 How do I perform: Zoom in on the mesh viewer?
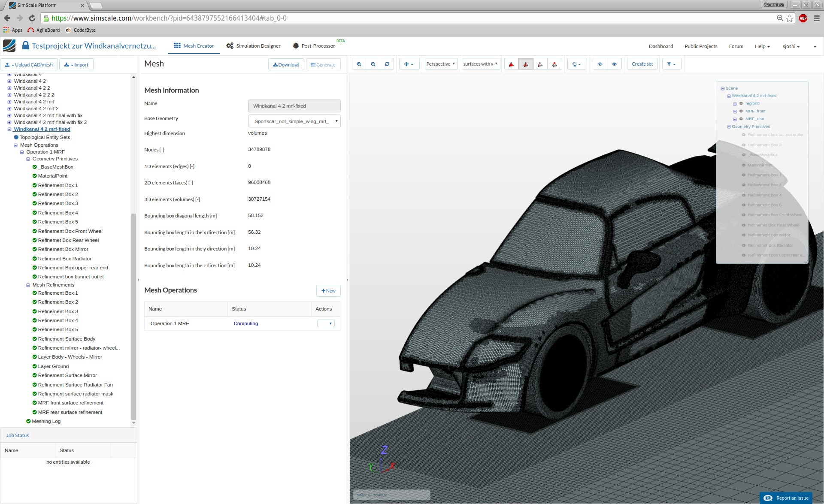[359, 64]
